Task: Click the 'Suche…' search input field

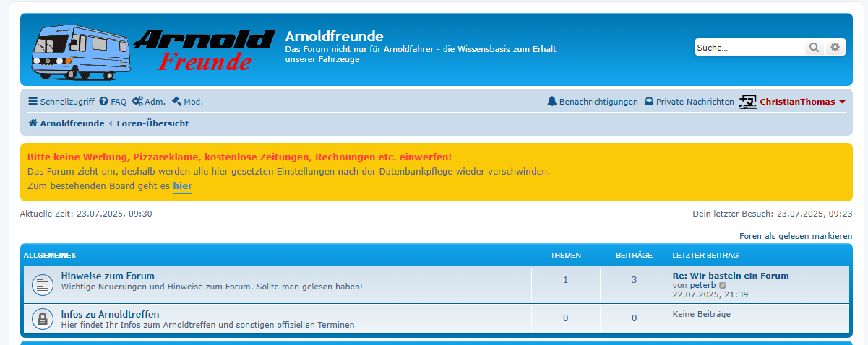Action: click(x=749, y=47)
